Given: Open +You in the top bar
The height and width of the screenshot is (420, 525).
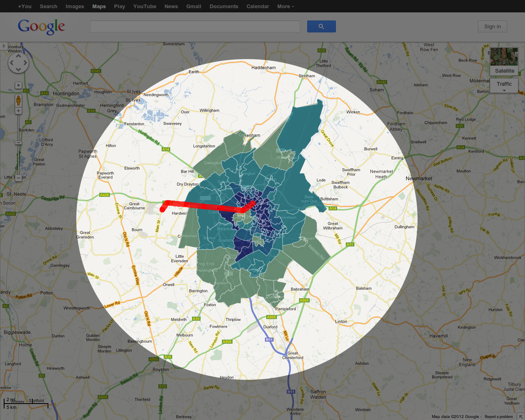Looking at the screenshot, I should pos(25,7).
